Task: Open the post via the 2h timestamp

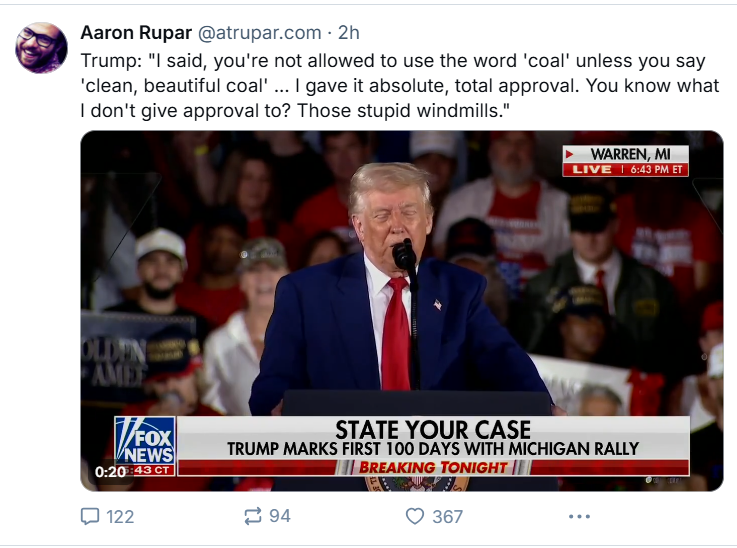Action: (x=349, y=33)
